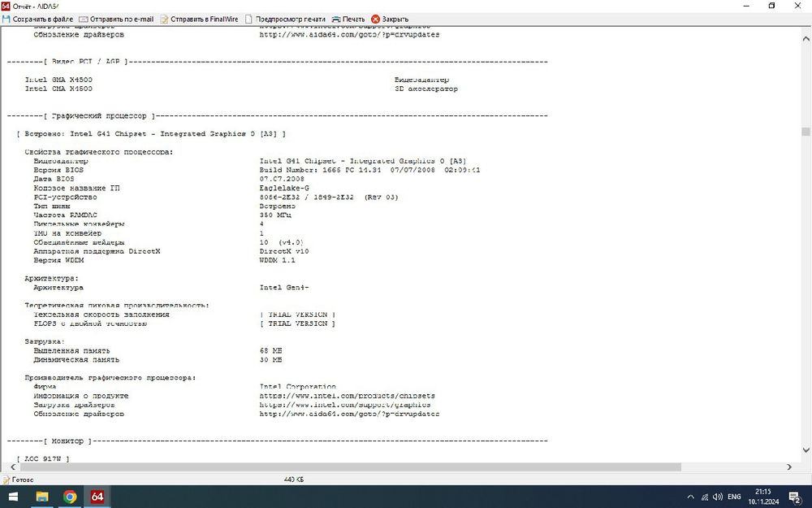Click TRIAL VERSION in the 'Тексельная скорость заполнения' row

coord(297,315)
